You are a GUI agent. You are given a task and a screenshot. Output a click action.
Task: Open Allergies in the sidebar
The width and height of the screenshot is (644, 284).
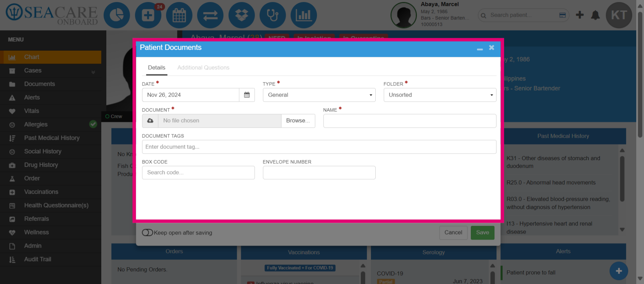click(x=51, y=125)
